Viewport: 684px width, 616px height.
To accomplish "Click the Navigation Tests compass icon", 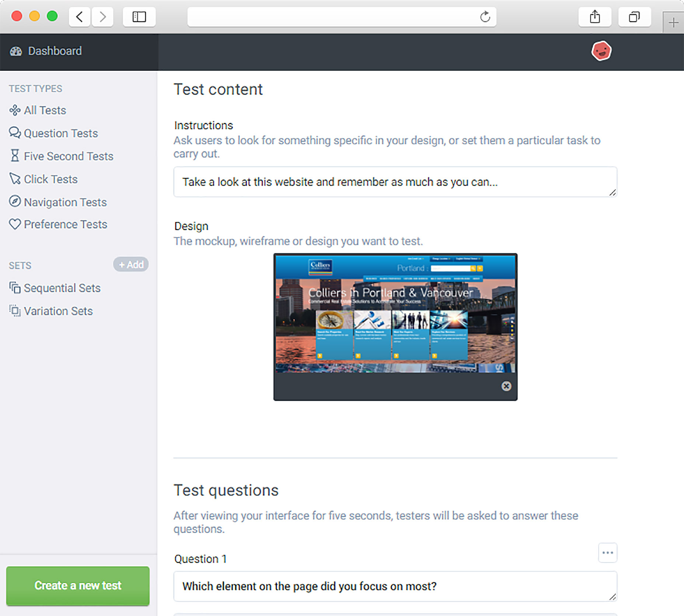I will 15,201.
